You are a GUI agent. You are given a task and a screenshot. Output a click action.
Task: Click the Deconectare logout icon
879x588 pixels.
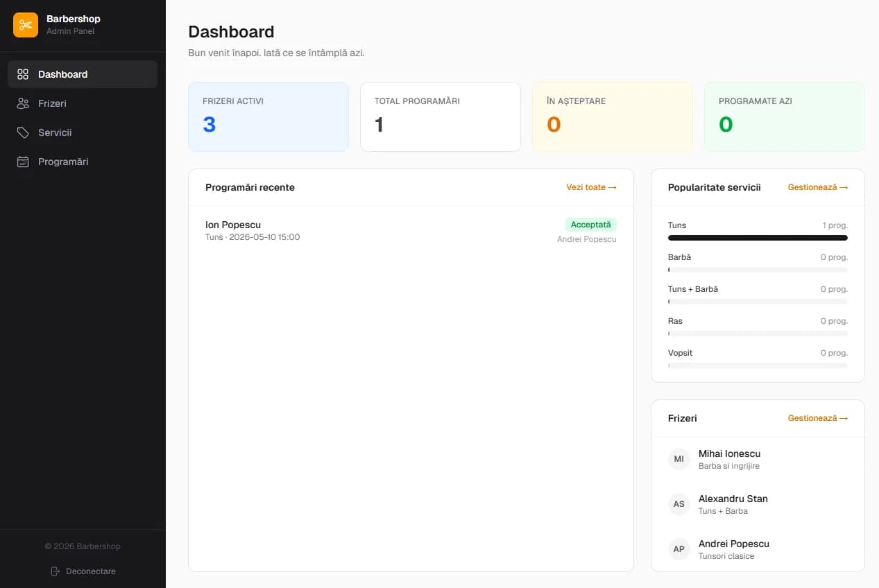[56, 571]
